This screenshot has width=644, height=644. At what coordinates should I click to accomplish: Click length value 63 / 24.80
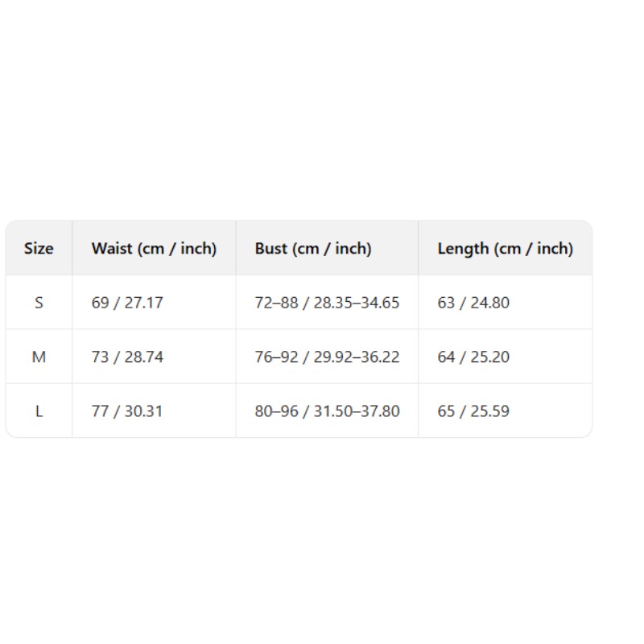pos(473,303)
